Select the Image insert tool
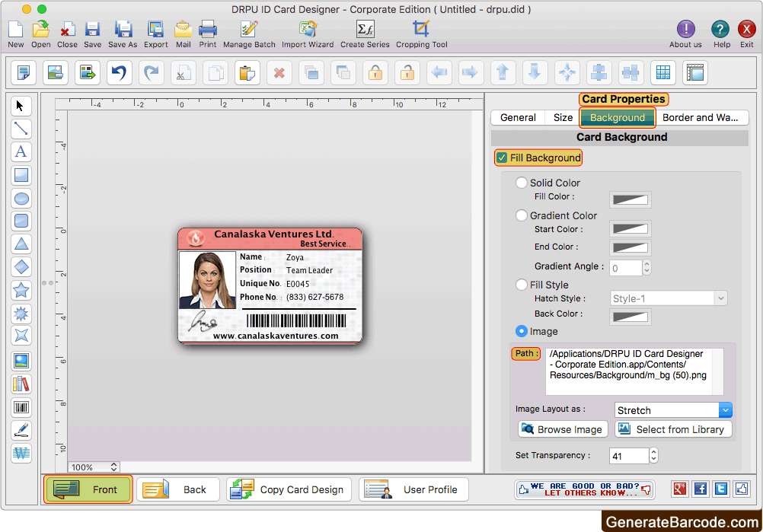Image resolution: width=763 pixels, height=532 pixels. 21,361
